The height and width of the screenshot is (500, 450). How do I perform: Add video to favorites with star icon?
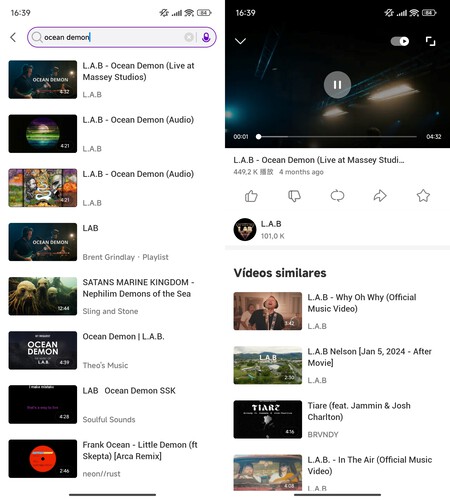[423, 196]
